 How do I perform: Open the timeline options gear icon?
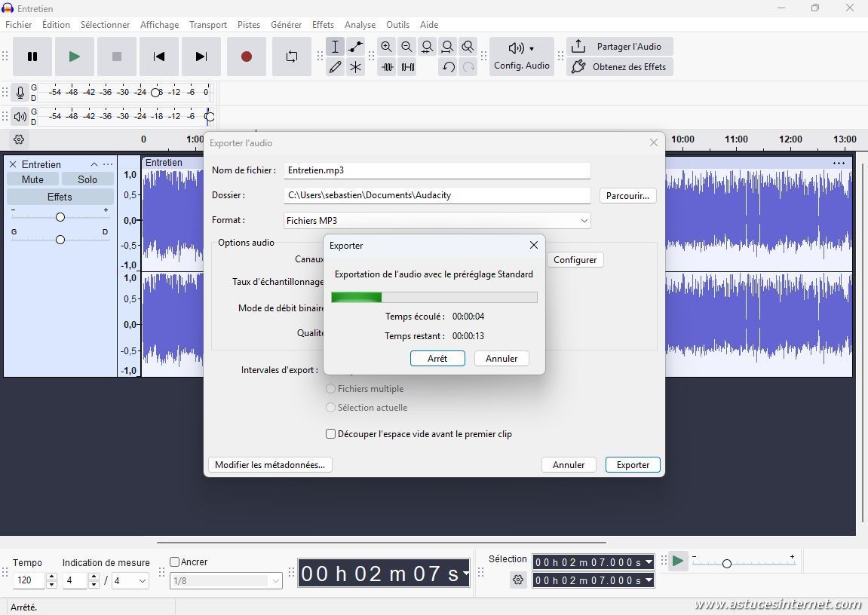coord(19,139)
